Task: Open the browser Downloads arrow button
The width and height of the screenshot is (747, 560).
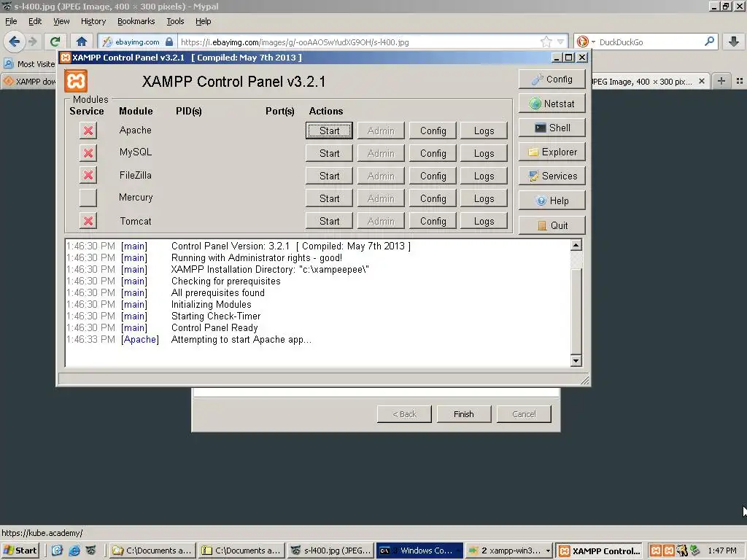Action: pos(734,42)
